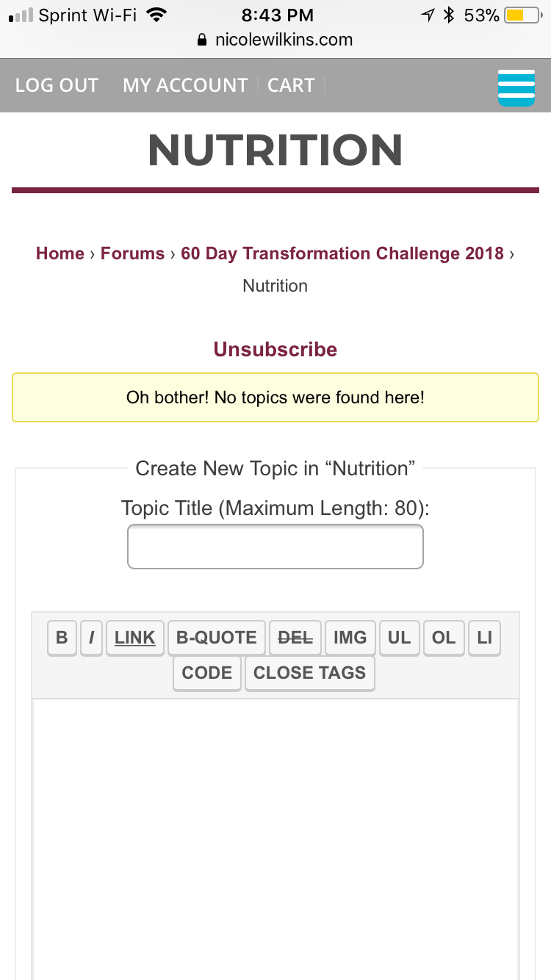
Task: Tap the LOG OUT menu item
Action: [57, 85]
